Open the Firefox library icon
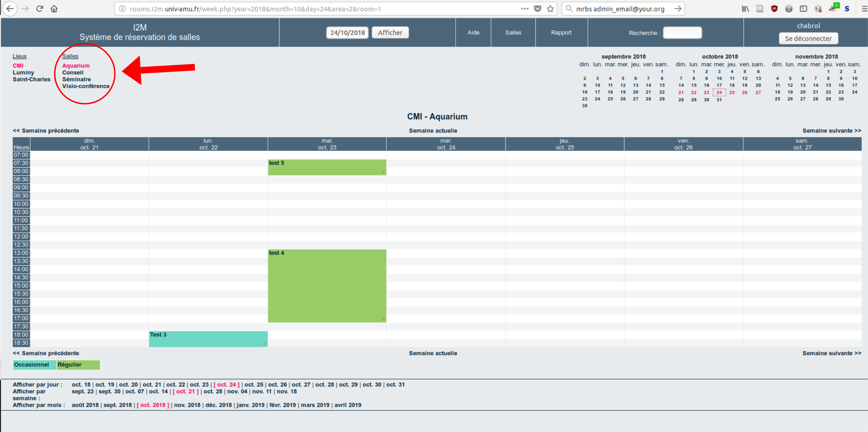 tap(745, 9)
